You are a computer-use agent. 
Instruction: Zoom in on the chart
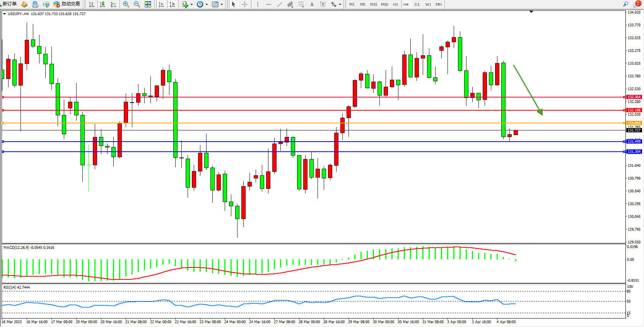click(126, 4)
